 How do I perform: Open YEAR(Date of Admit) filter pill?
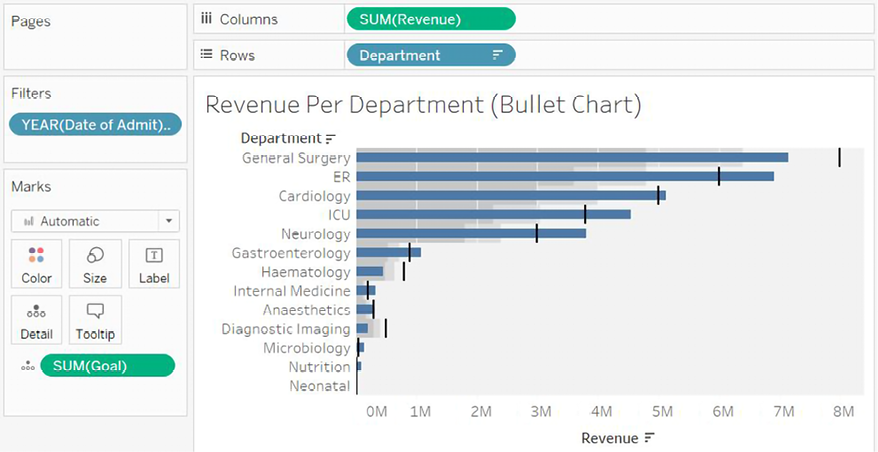coord(96,124)
